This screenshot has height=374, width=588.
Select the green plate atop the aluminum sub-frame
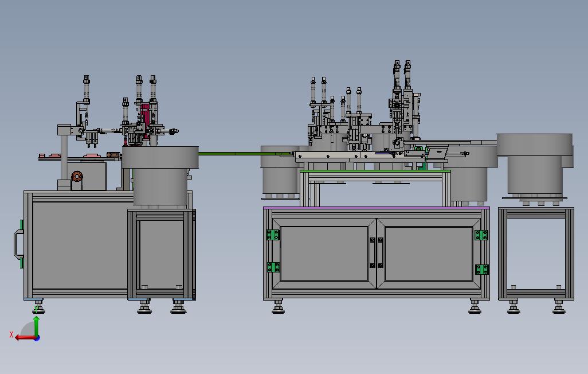click(x=375, y=172)
